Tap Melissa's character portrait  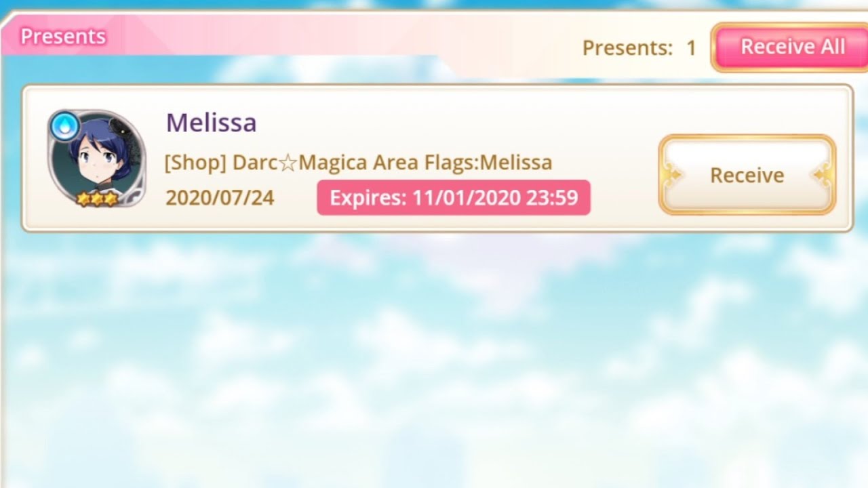[x=97, y=159]
